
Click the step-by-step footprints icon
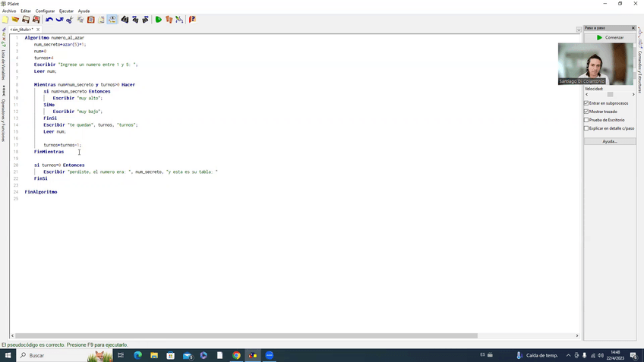coord(169,20)
